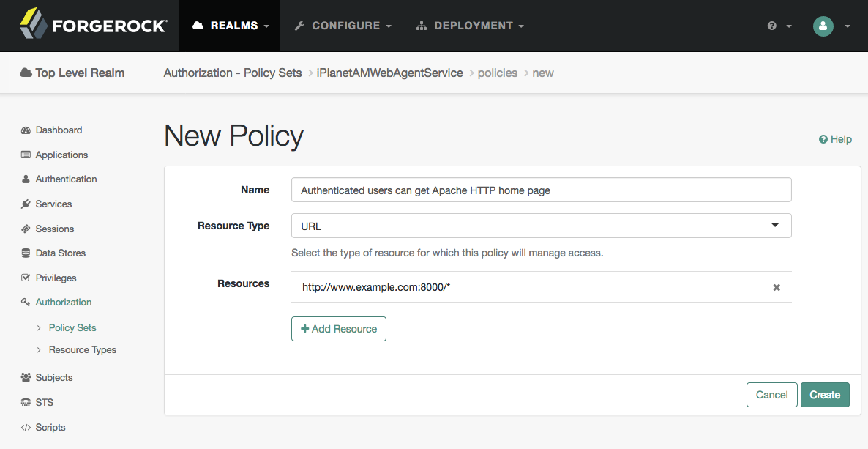Open Authentication in the sidebar
The height and width of the screenshot is (449, 868).
pyautogui.click(x=66, y=179)
